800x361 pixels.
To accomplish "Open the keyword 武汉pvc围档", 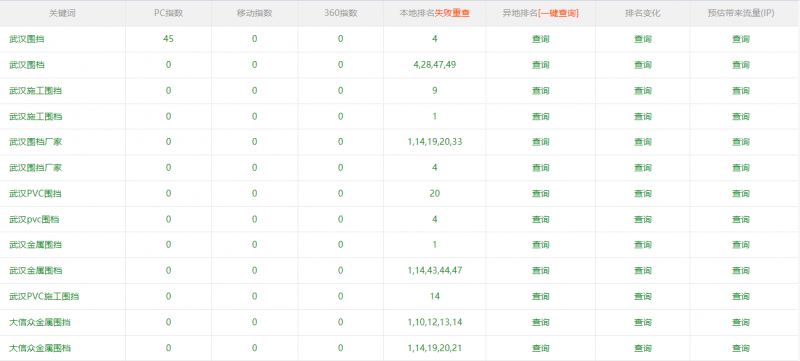I will tap(34, 219).
